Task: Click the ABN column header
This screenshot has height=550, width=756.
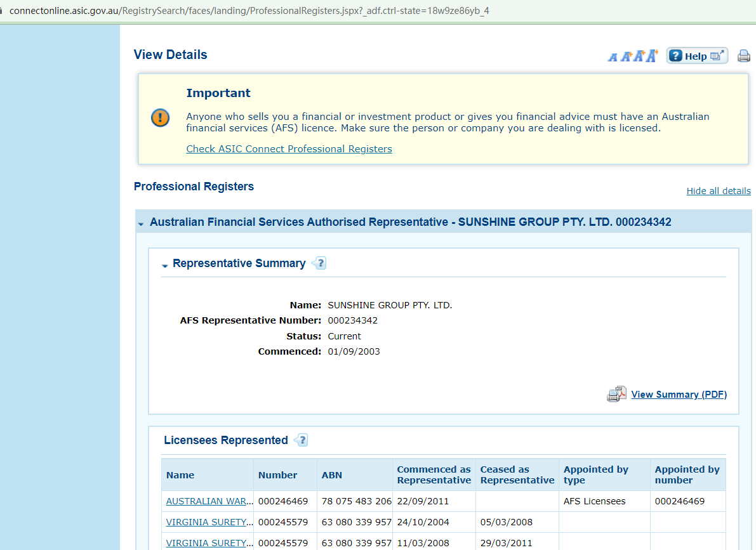Action: pyautogui.click(x=355, y=475)
